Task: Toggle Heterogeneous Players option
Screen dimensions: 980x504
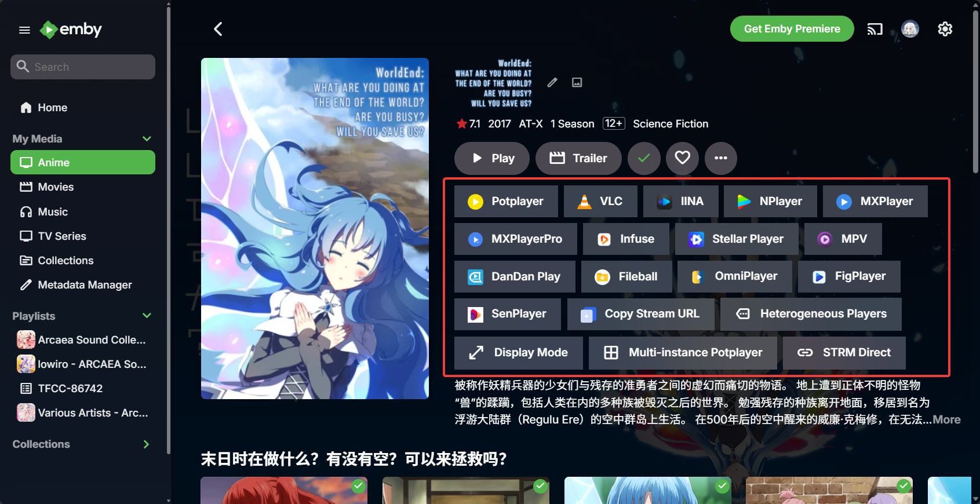Action: (811, 314)
